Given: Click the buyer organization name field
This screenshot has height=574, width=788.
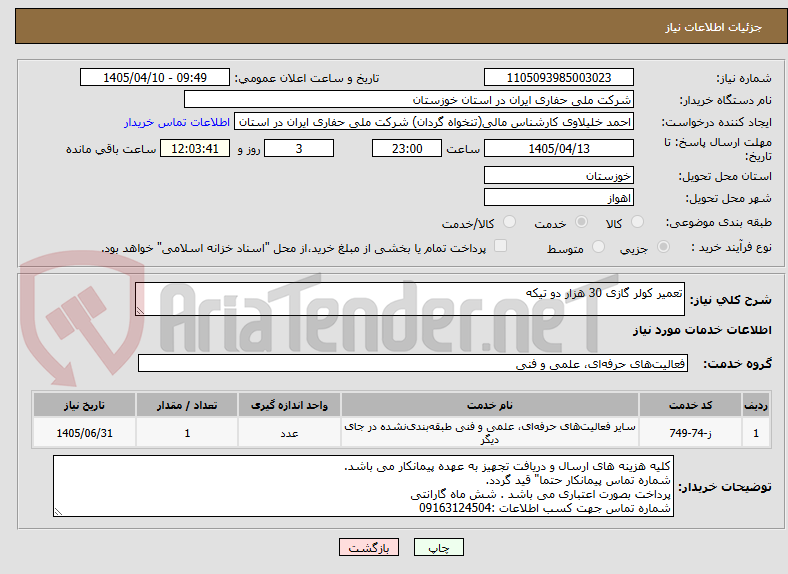Looking at the screenshot, I should (409, 100).
